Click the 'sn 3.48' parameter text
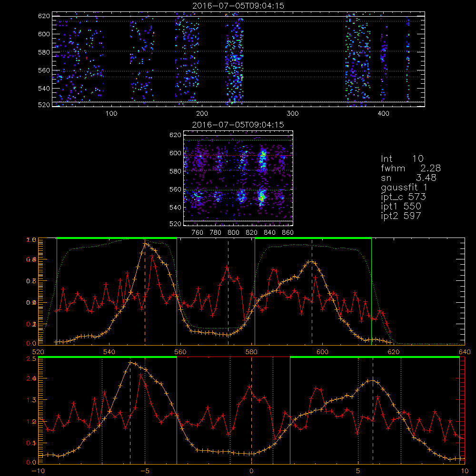This screenshot has height=476, width=476. (x=408, y=178)
